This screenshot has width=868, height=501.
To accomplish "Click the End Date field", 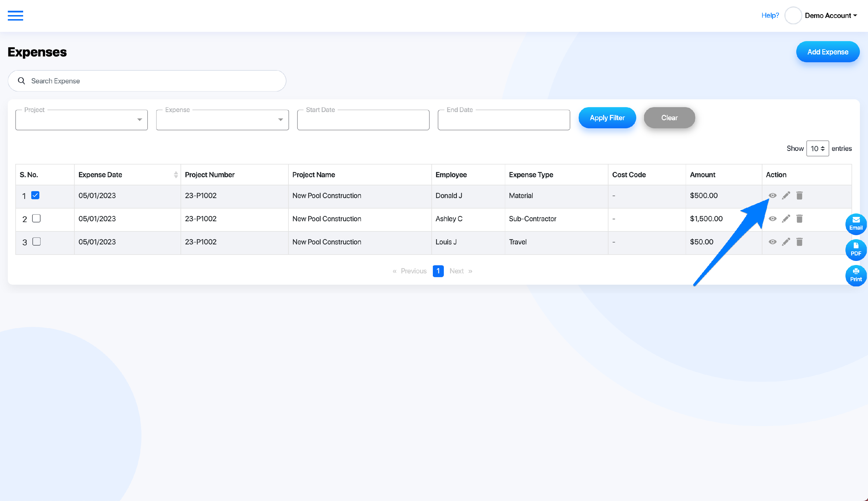I will coord(504,120).
